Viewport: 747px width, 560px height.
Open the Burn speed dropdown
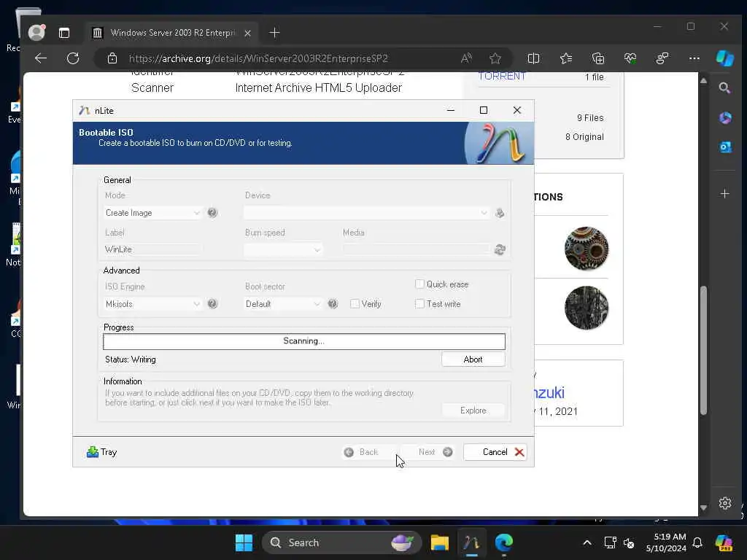click(x=283, y=249)
